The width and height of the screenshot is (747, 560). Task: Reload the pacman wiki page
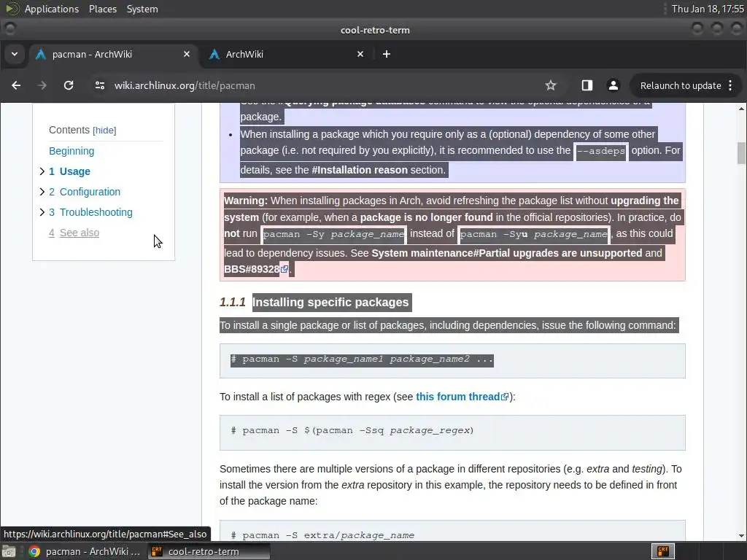pos(69,86)
